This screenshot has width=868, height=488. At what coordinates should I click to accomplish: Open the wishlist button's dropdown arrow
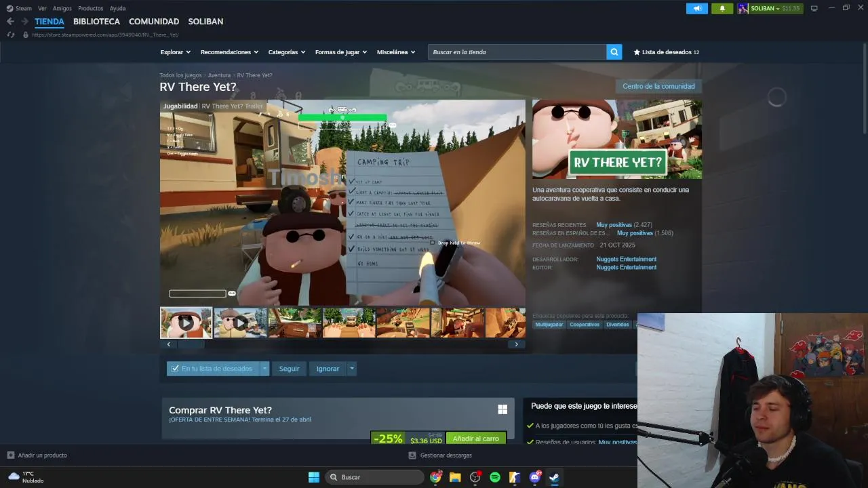click(264, 369)
